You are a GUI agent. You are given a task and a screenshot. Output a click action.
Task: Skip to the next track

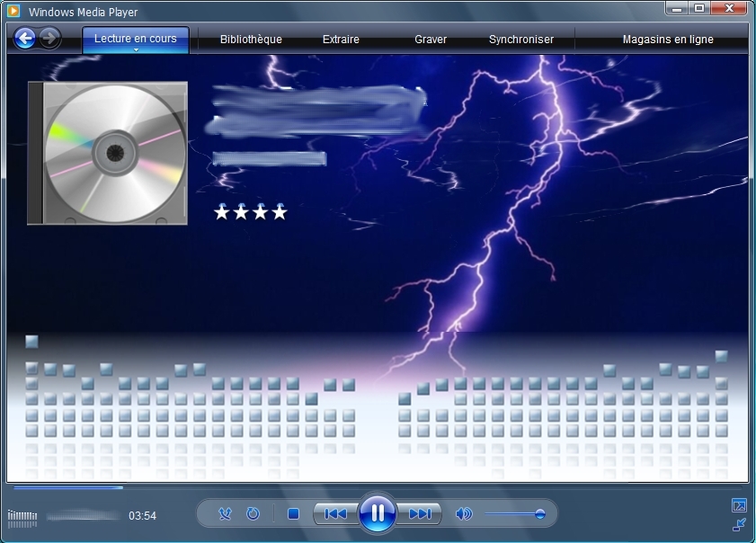point(420,513)
